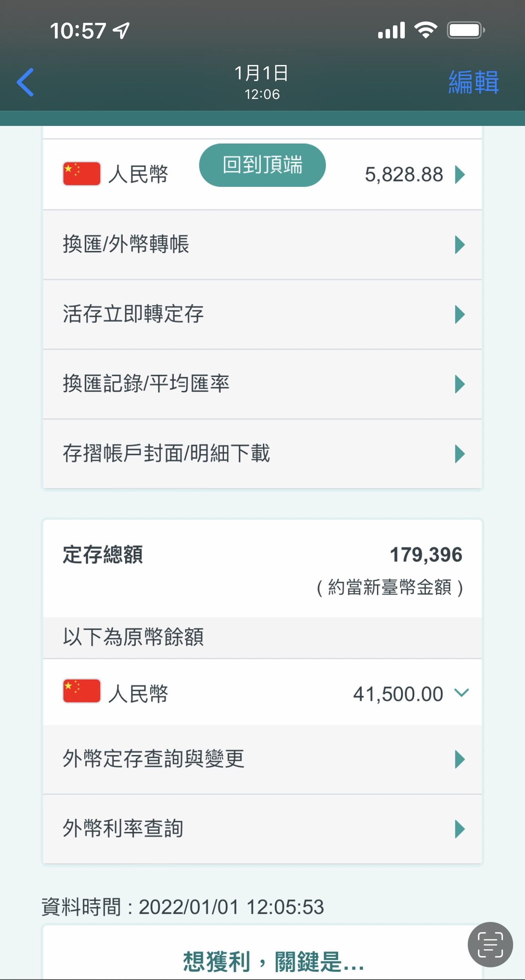Tap arrow beside 外幣定存查詢與變更
525x980 pixels.
click(x=460, y=759)
